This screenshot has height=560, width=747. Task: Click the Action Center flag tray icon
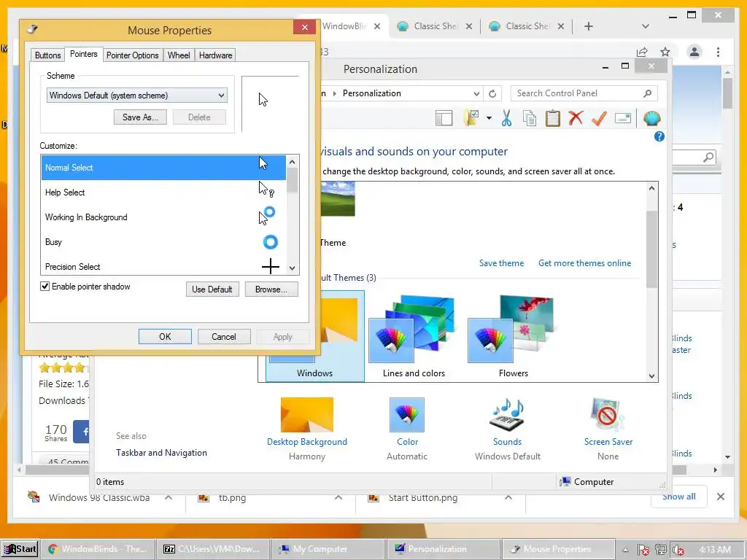pyautogui.click(x=643, y=550)
